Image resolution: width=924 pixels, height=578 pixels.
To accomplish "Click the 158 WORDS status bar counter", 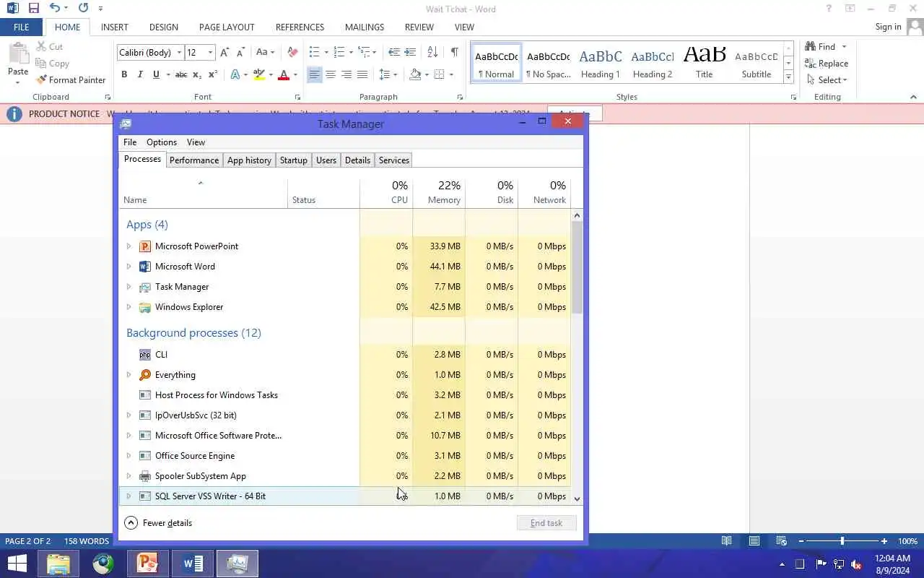I will point(87,541).
